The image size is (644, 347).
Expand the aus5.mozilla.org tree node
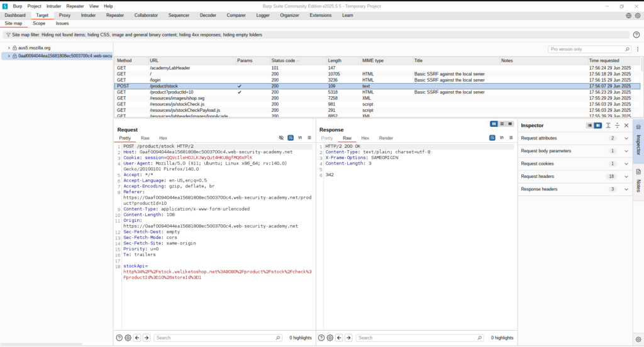click(x=9, y=48)
